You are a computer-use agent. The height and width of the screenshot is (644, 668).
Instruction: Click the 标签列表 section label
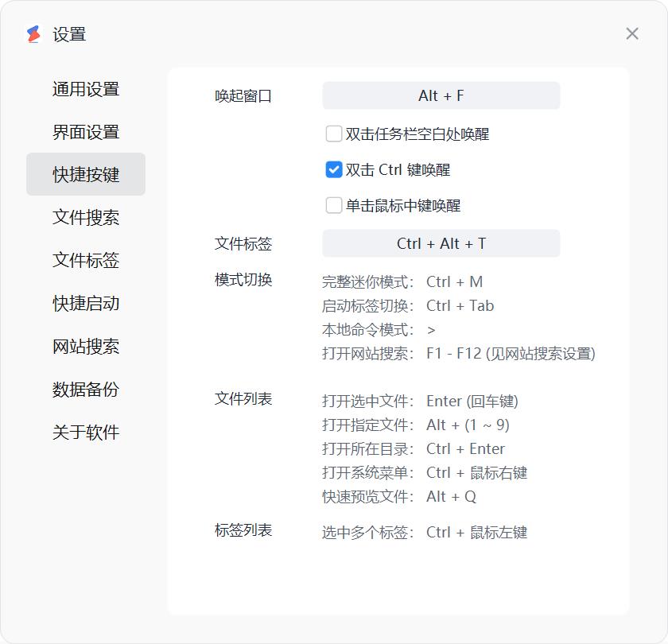(243, 530)
